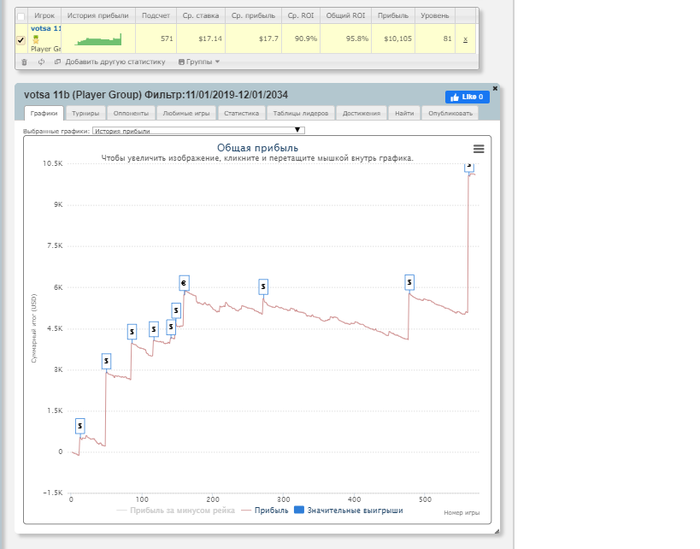Viewport: 700px width, 549px height.
Task: Sort by the Ср. ставка column header
Action: tap(201, 16)
